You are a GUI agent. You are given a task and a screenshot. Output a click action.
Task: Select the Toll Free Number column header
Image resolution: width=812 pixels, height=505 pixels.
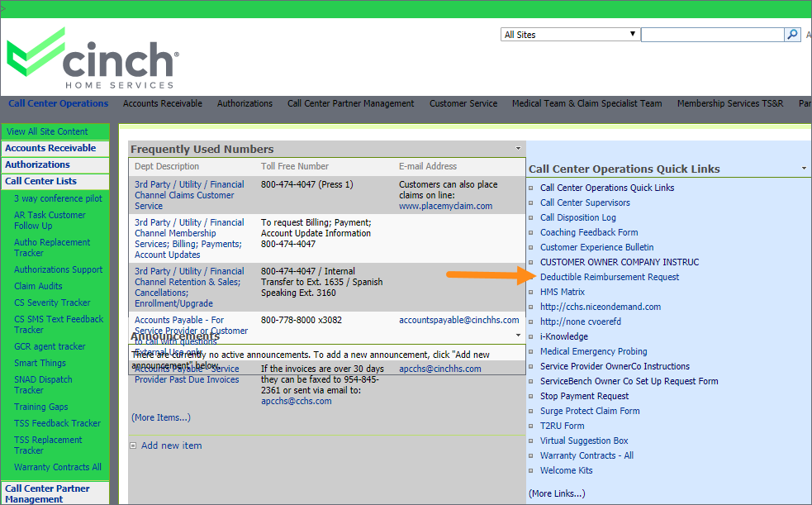point(295,166)
